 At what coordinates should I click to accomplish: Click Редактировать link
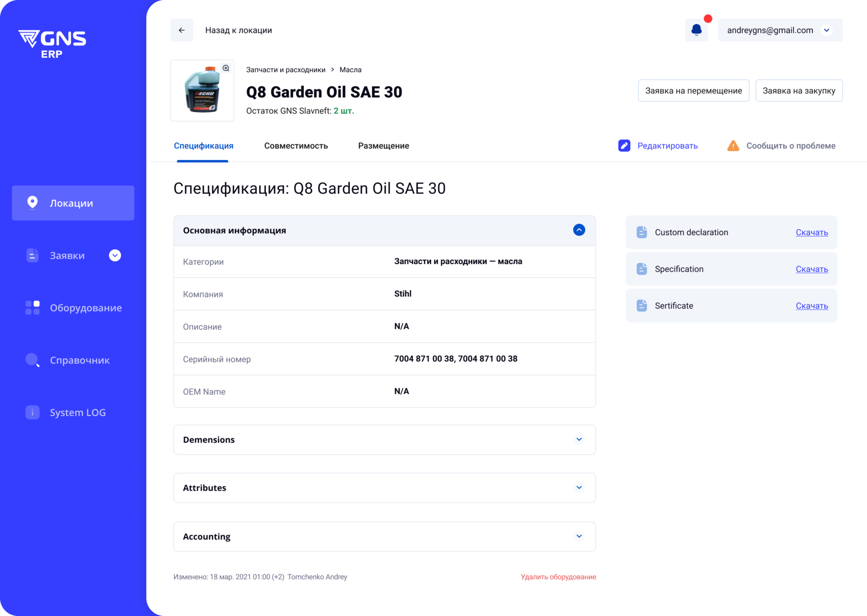tap(667, 145)
